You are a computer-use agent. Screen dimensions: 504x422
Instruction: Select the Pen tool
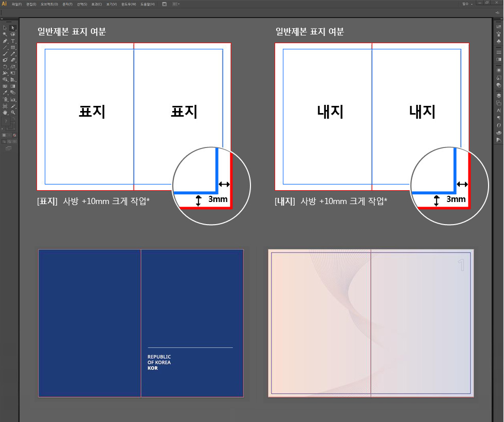point(5,41)
